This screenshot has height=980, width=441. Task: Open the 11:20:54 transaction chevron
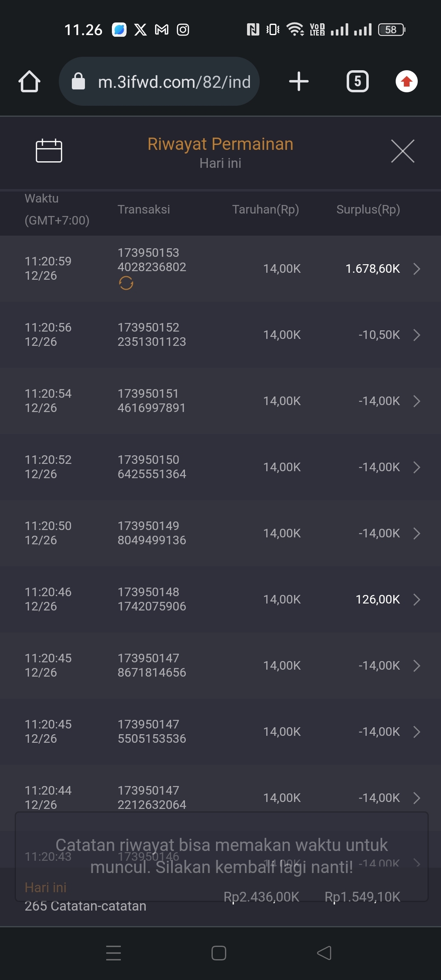click(416, 401)
